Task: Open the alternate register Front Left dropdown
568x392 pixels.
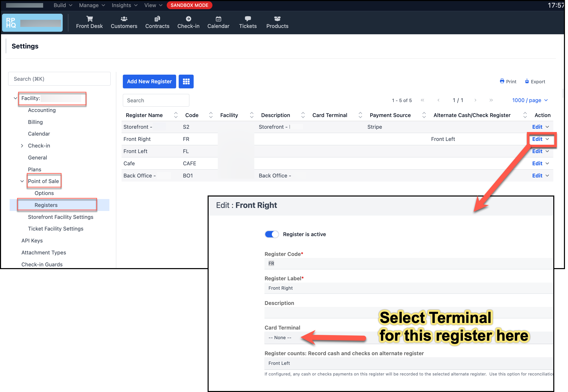Action: (409, 363)
